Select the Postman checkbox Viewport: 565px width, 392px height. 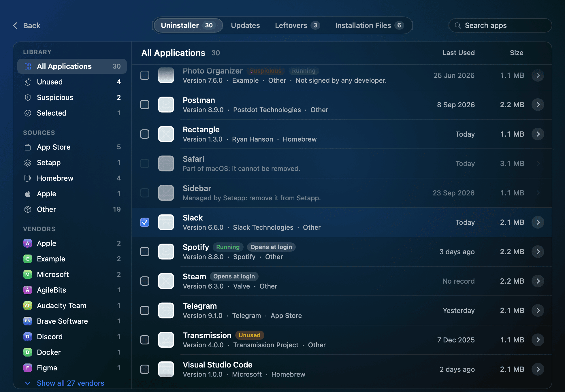145,105
